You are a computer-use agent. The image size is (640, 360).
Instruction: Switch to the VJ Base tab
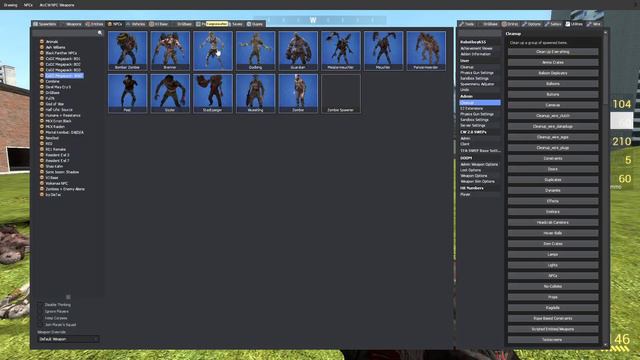click(159, 24)
